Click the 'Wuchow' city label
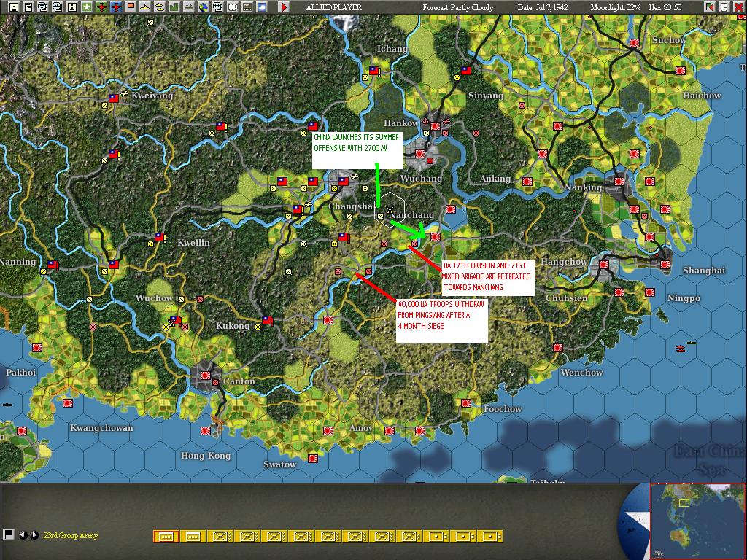Screen dimensions: 747x560 tap(154, 298)
